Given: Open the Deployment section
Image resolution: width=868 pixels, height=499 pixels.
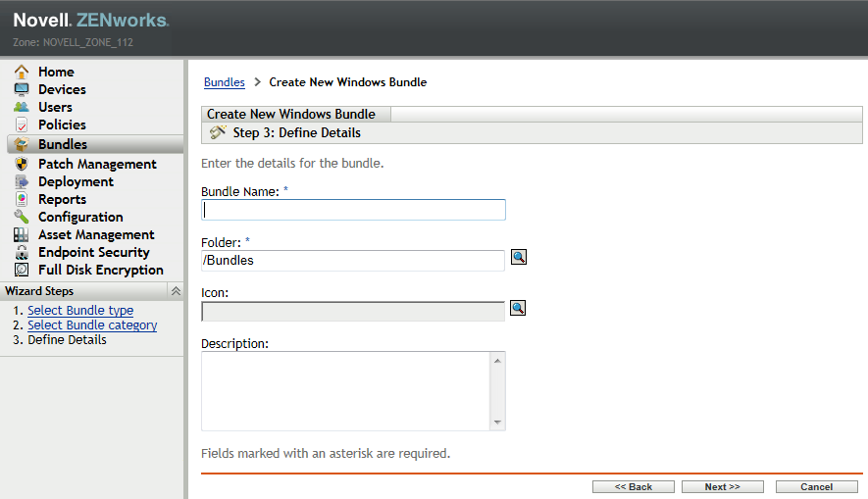Looking at the screenshot, I should point(76,182).
